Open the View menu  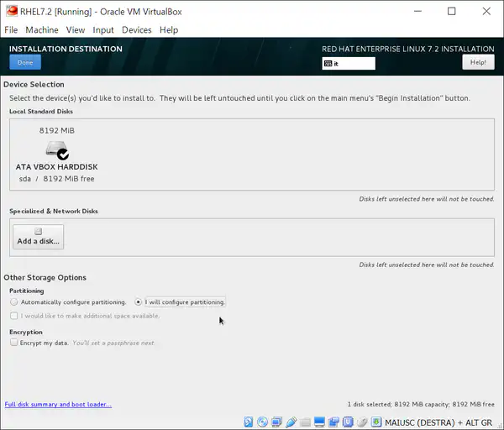[76, 30]
